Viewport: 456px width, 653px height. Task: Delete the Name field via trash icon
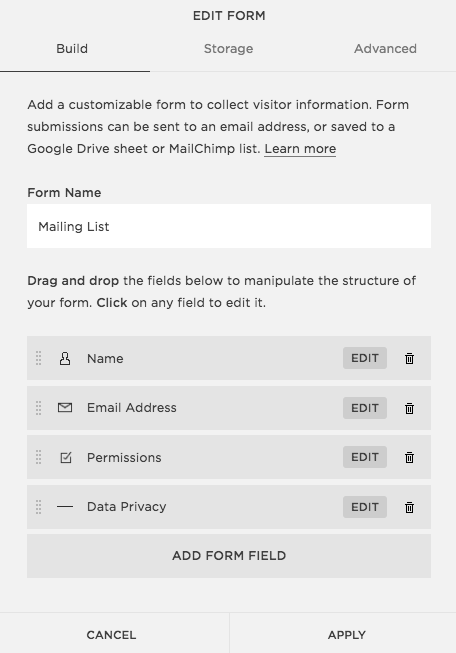click(x=409, y=359)
